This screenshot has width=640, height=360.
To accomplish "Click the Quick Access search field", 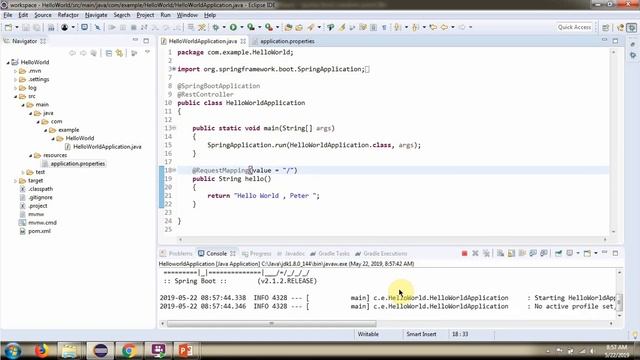I will pyautogui.click(x=574, y=27).
